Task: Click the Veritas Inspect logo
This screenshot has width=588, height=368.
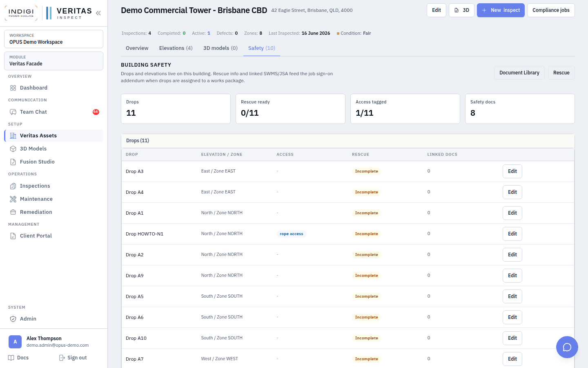Action: pyautogui.click(x=69, y=13)
